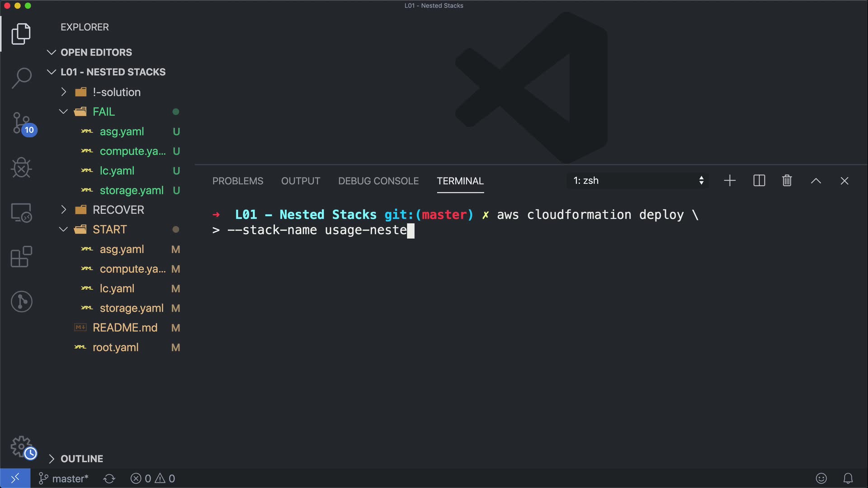Open root.yaml in the explorer
This screenshot has height=488, width=868.
[115, 347]
